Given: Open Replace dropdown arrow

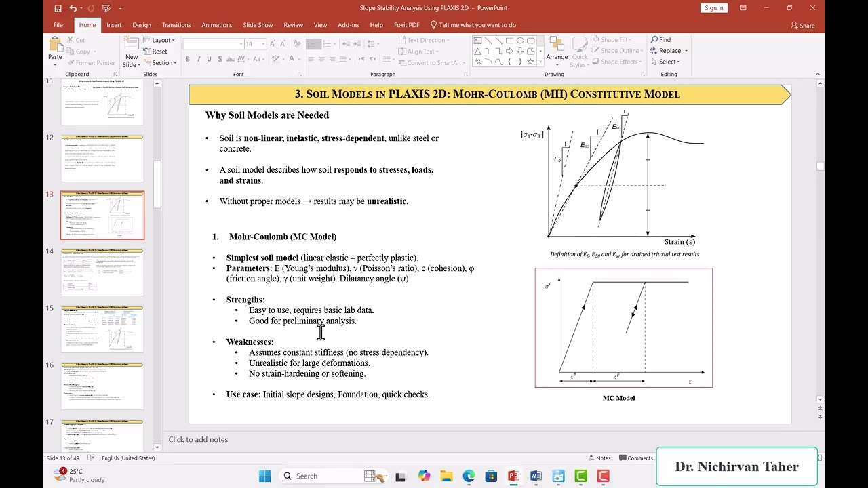Looking at the screenshot, I should click(x=686, y=51).
